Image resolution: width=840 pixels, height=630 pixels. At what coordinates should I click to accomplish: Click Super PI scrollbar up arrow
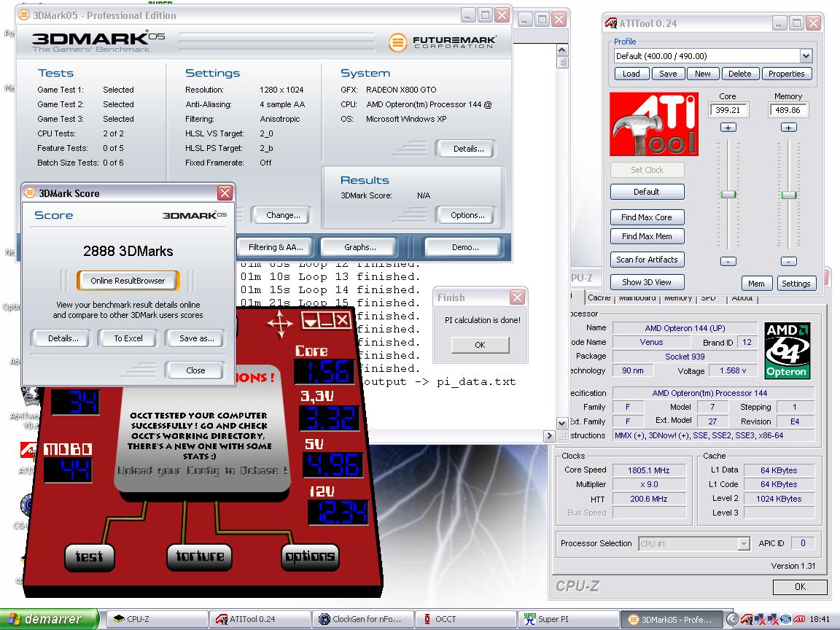tap(561, 50)
